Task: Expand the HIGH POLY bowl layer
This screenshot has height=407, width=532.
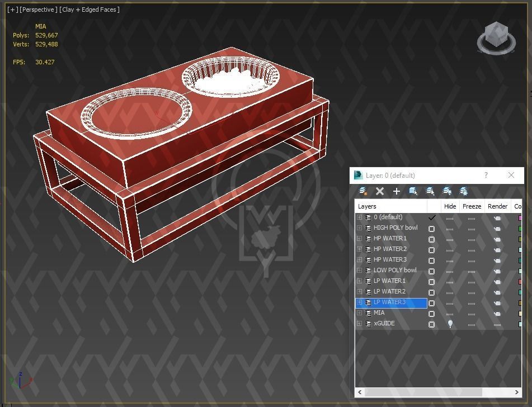Action: (x=359, y=228)
